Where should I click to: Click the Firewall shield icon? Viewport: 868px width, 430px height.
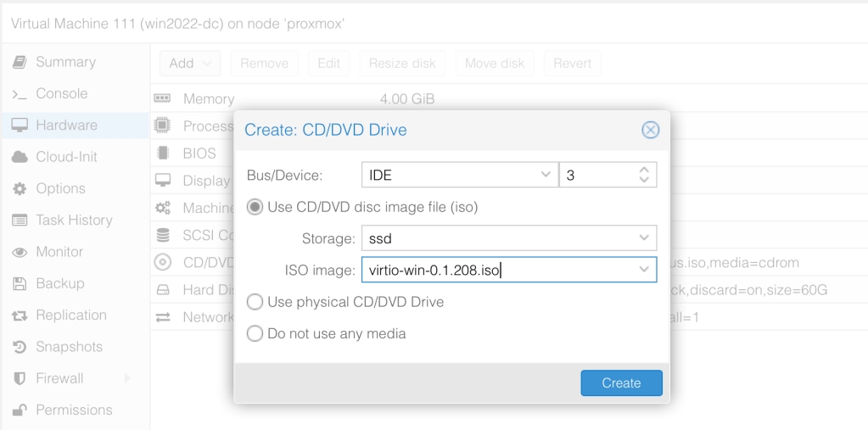coord(20,378)
